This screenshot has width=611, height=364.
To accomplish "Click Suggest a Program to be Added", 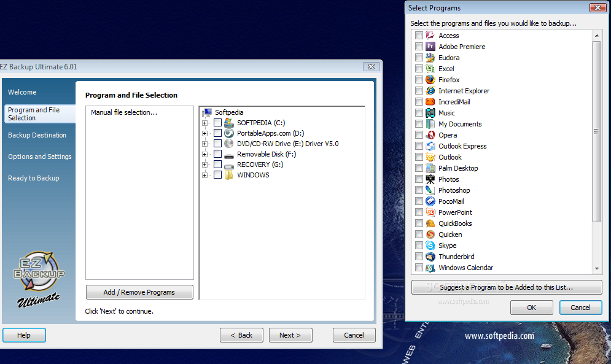I will coord(507,287).
